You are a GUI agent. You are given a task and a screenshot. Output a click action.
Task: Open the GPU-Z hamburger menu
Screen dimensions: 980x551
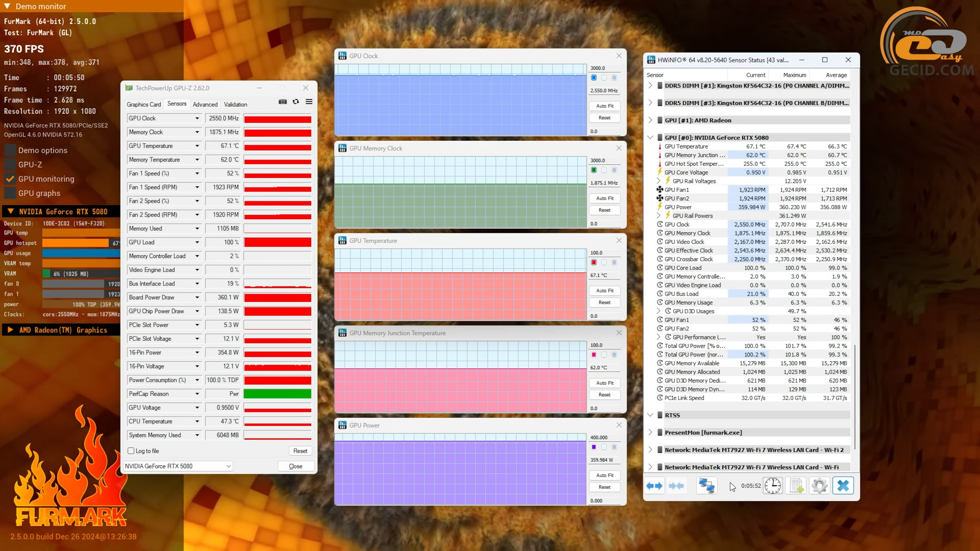click(x=309, y=102)
